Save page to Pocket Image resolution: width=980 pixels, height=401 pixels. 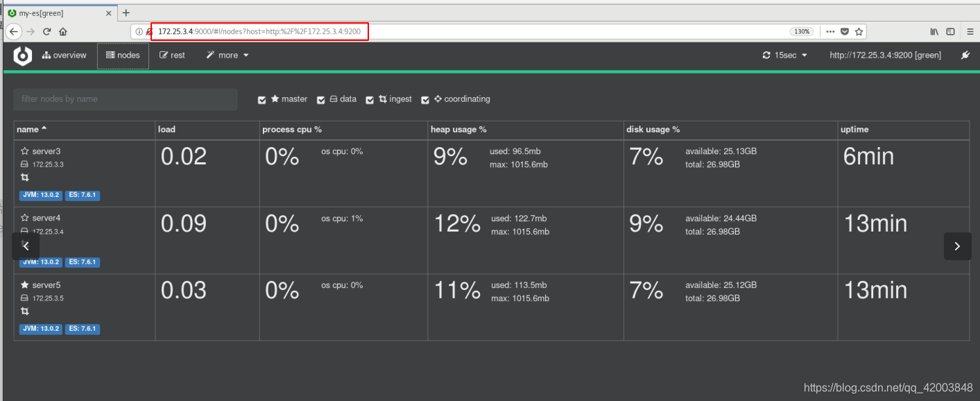pyautogui.click(x=845, y=31)
